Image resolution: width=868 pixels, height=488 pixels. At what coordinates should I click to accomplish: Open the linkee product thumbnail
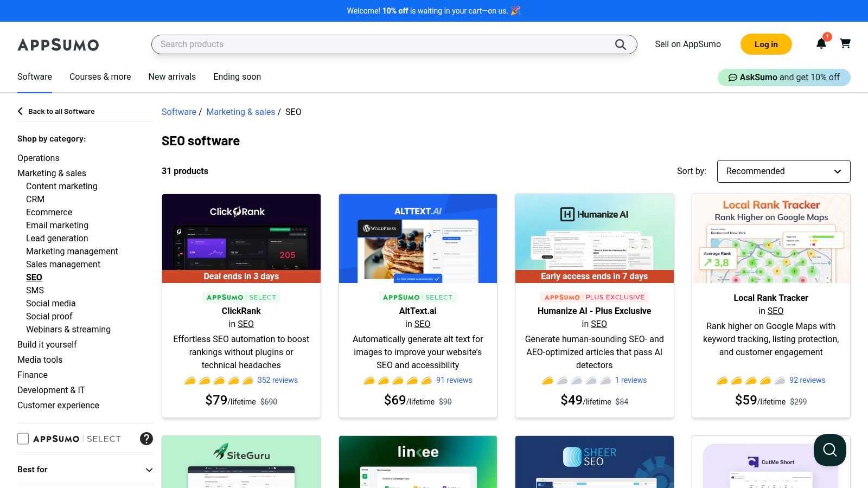(418, 462)
